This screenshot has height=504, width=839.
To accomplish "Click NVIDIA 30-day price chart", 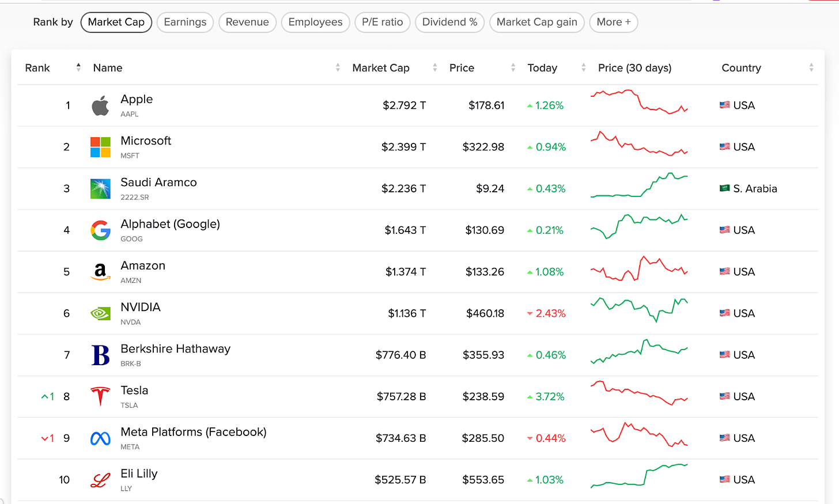I will (639, 310).
